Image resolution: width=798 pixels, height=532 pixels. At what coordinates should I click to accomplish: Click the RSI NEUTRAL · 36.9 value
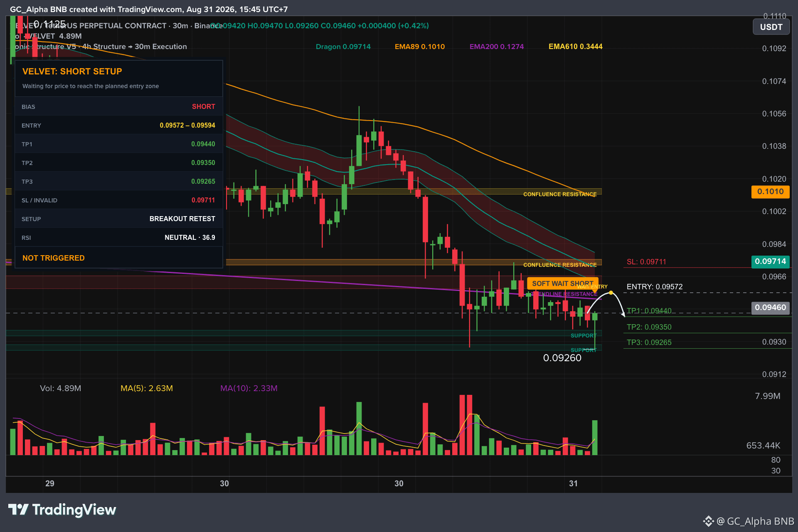point(190,238)
